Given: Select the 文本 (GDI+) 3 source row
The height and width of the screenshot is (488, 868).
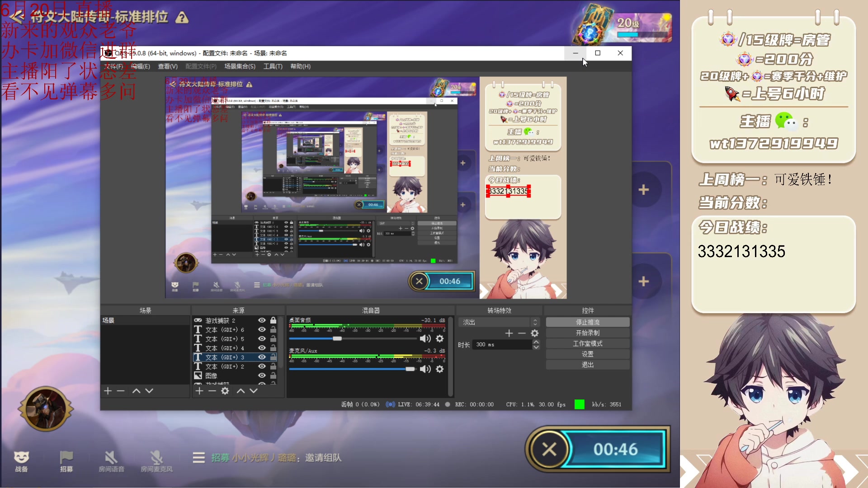Looking at the screenshot, I should click(235, 357).
